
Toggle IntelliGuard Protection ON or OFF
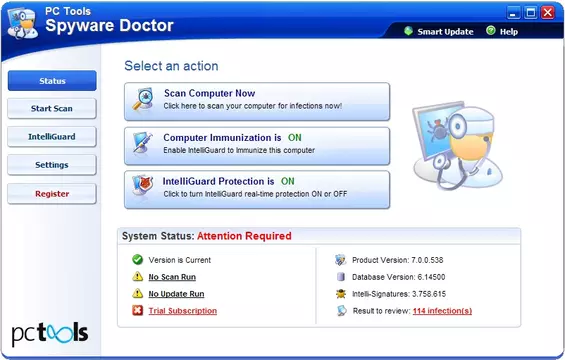click(257, 190)
